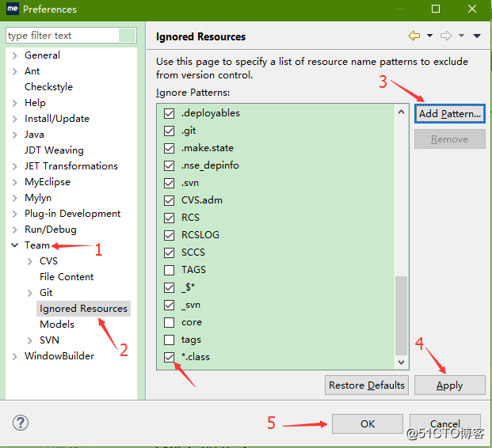Open the forward history dropdown arrow
The height and width of the screenshot is (448, 492).
pyautogui.click(x=461, y=36)
